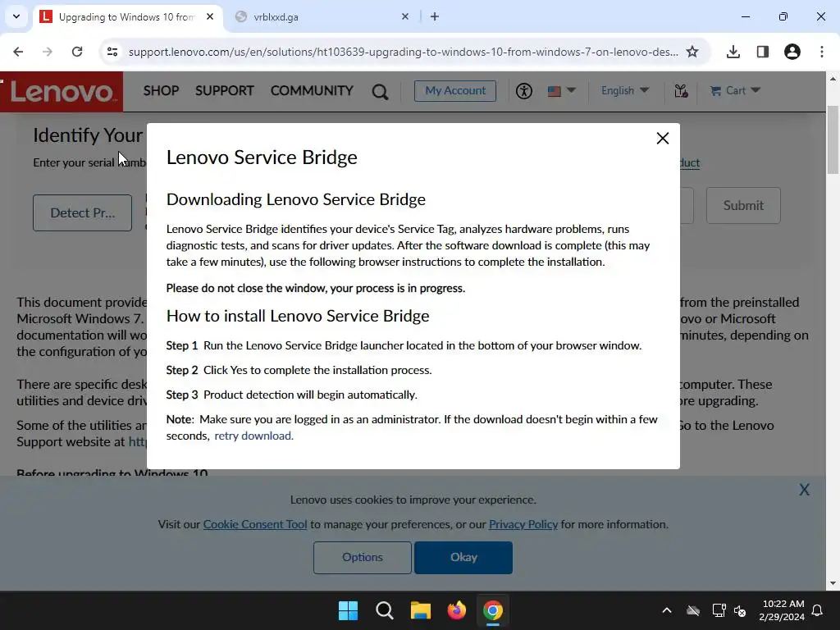Viewport: 840px width, 630px height.
Task: Click the OneDrive tray icon
Action: pos(693,610)
